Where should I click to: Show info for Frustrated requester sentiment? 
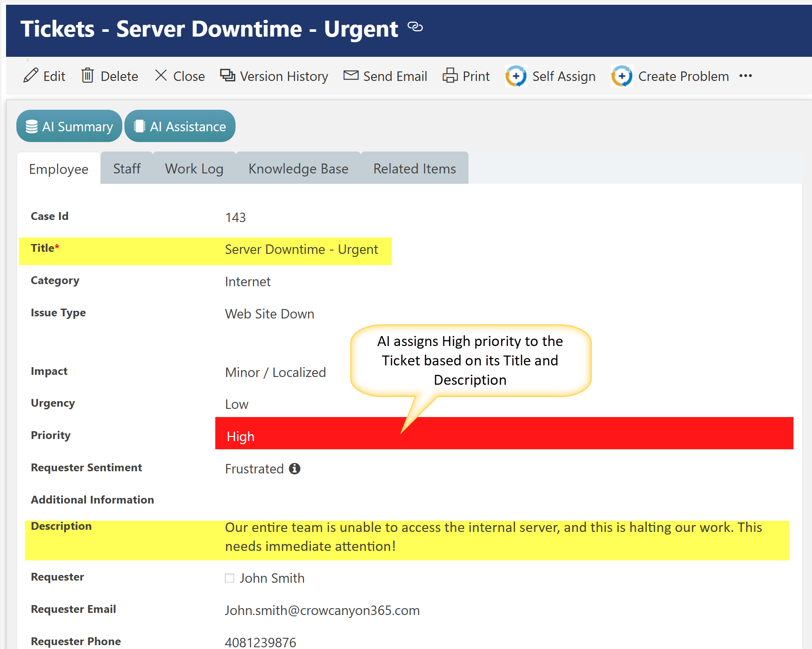[x=294, y=469]
